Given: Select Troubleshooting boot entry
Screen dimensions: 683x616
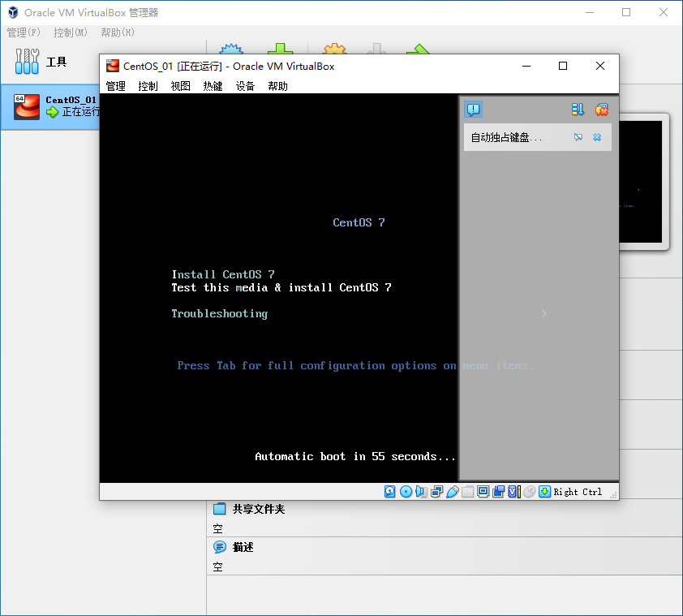Looking at the screenshot, I should click(x=220, y=314).
